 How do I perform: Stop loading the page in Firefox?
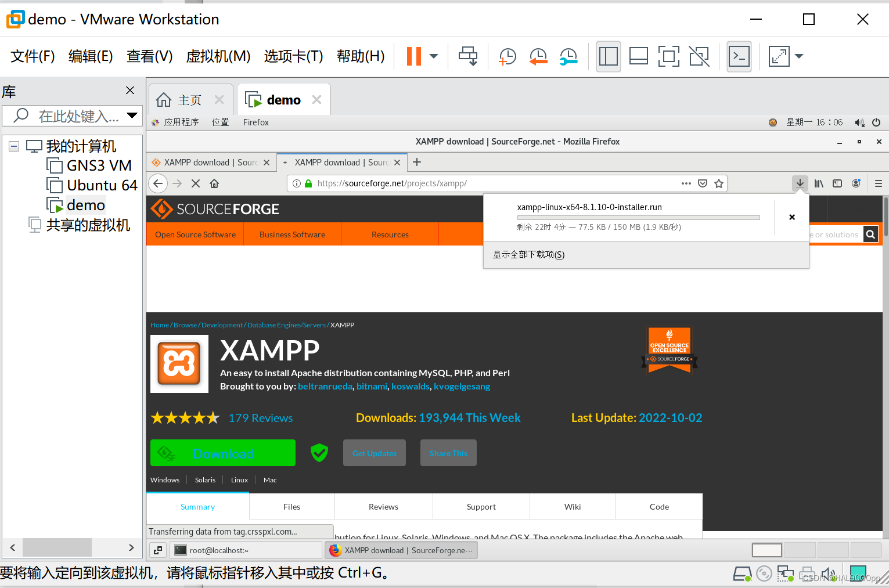[x=196, y=183]
